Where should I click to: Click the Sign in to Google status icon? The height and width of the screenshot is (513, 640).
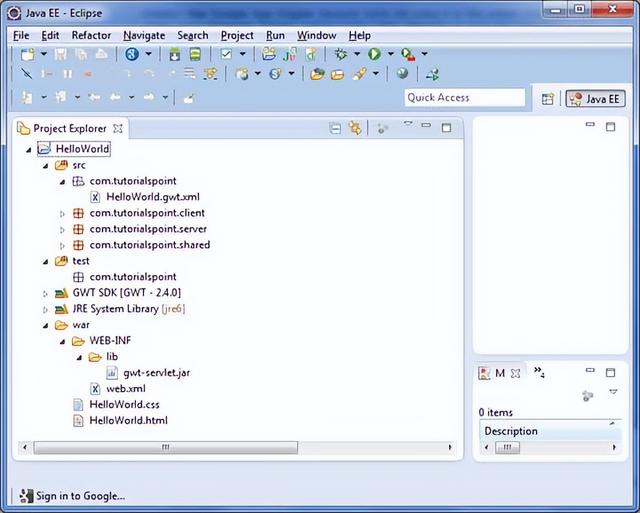click(x=26, y=496)
